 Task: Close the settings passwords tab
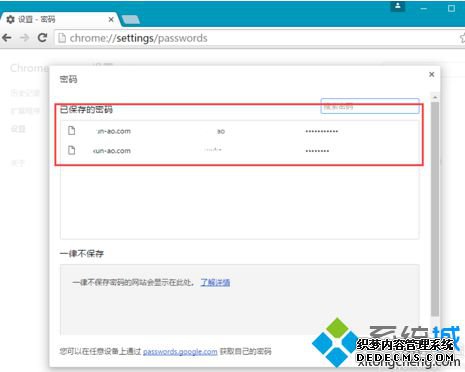(x=111, y=20)
